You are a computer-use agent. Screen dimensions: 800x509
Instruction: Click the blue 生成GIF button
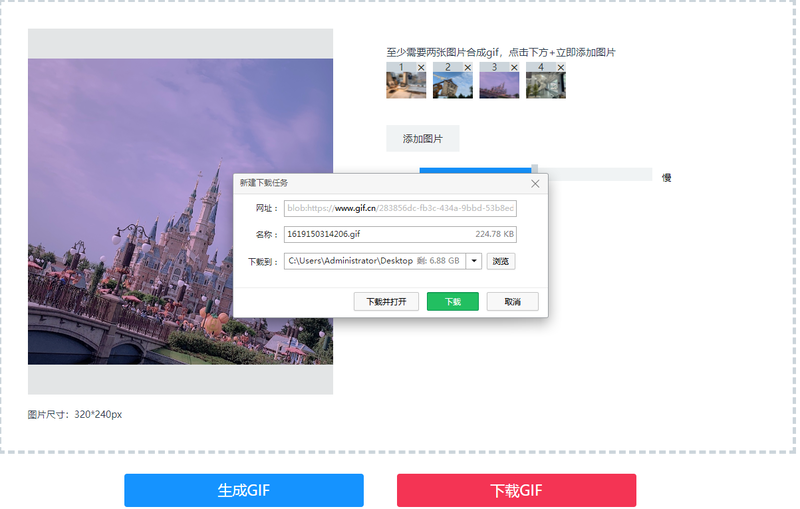click(x=244, y=490)
